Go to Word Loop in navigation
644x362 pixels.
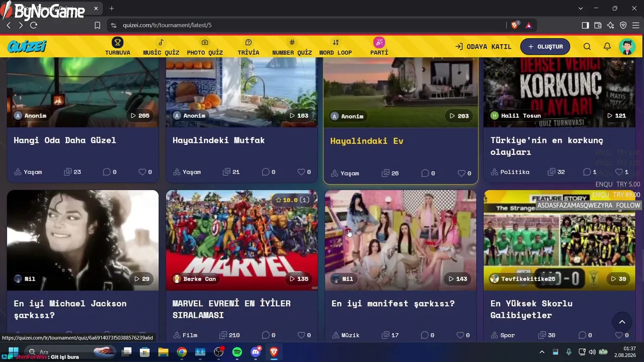(336, 47)
